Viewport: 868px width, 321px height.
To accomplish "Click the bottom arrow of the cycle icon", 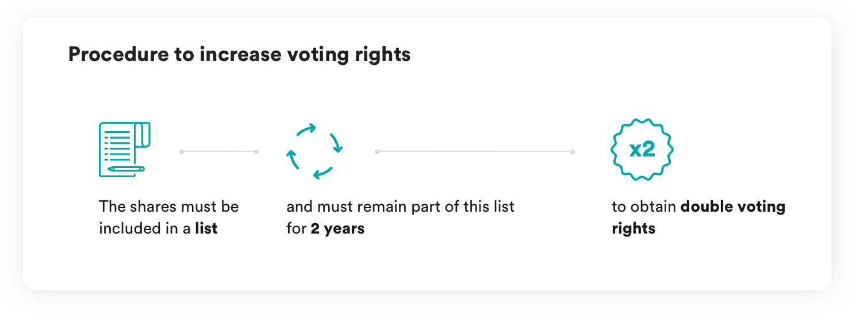I will pyautogui.click(x=322, y=171).
